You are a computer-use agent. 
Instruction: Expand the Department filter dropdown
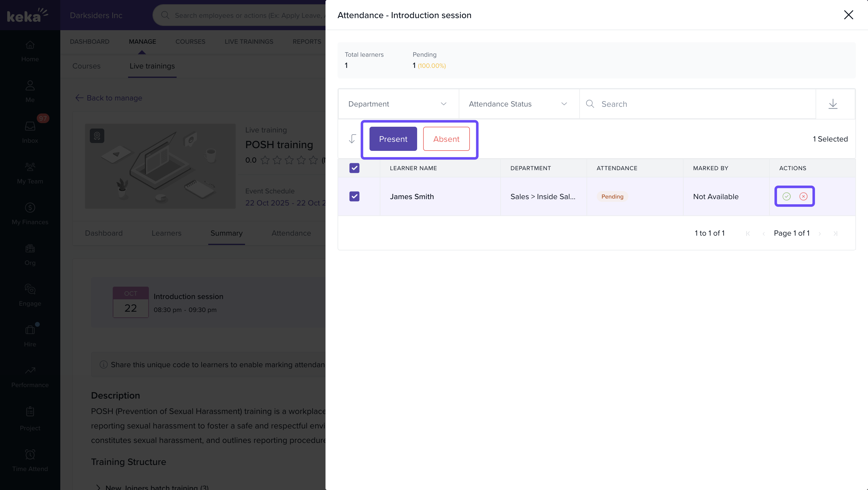click(398, 104)
